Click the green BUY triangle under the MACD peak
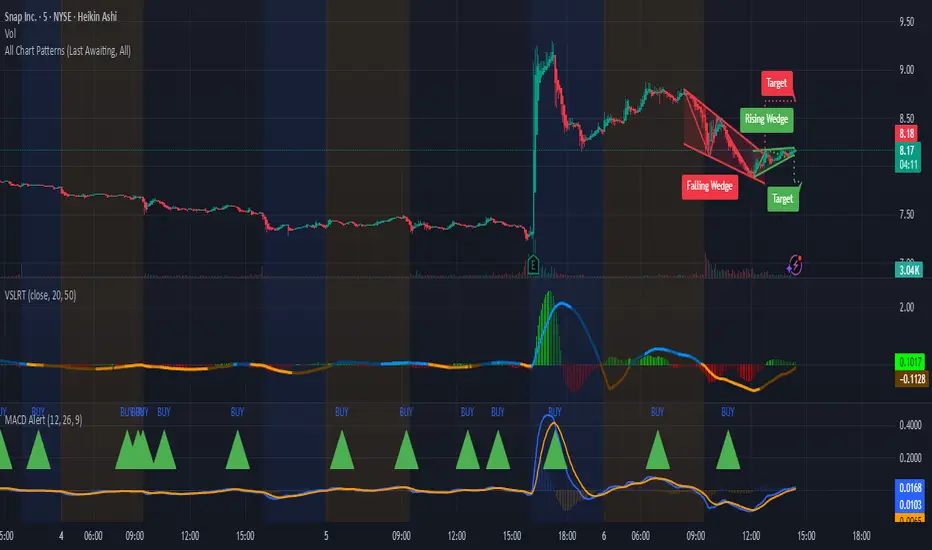The height and width of the screenshot is (550, 932). coord(555,452)
